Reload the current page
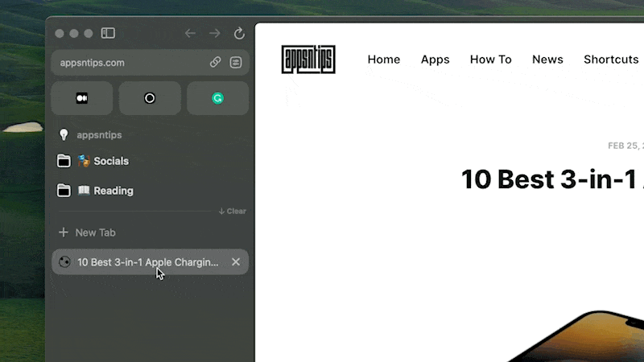This screenshot has height=362, width=644. [239, 33]
